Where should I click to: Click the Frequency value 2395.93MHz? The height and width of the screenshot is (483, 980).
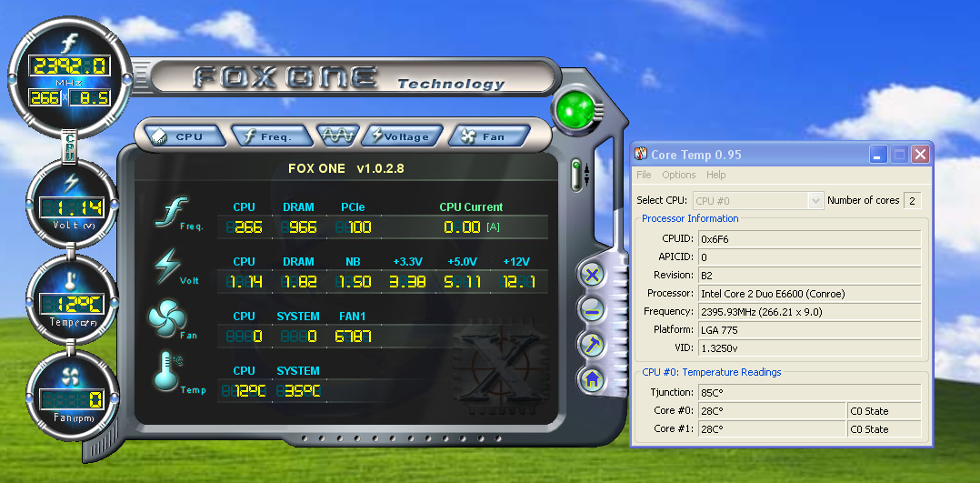(809, 311)
